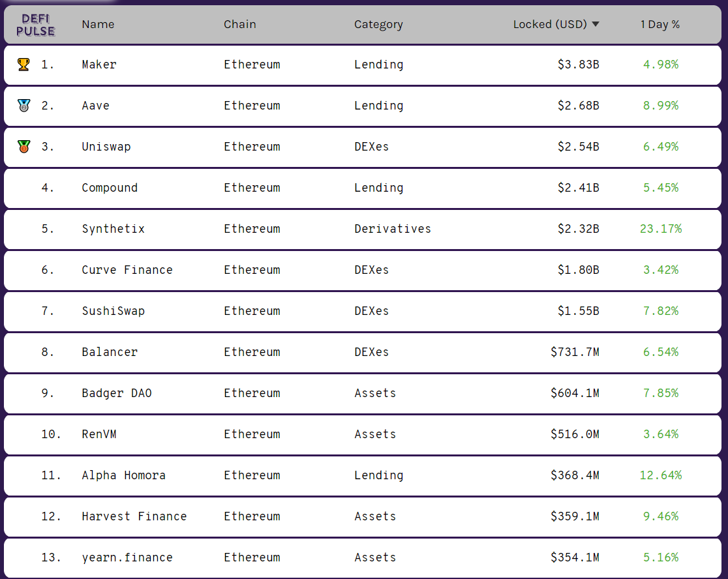Click the gold trophy icon beside Maker
This screenshot has width=728, height=579.
[23, 65]
